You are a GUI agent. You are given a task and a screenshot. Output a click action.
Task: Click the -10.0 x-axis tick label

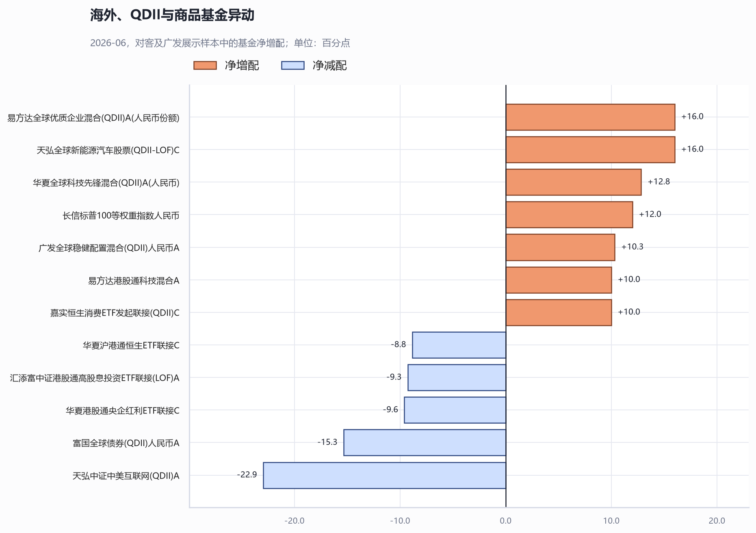[400, 521]
